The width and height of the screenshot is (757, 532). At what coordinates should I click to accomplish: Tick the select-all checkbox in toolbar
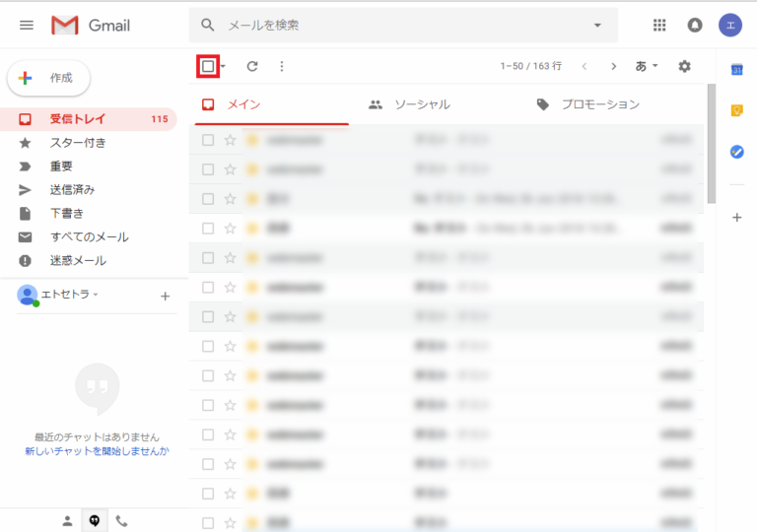pyautogui.click(x=208, y=66)
